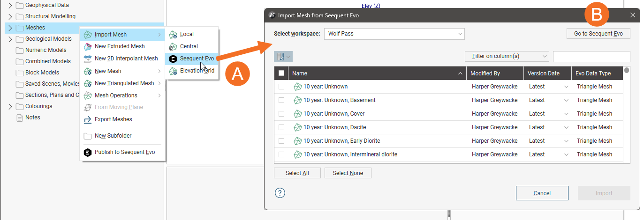Image resolution: width=644 pixels, height=220 pixels.
Task: Click the Import button in dialog
Action: click(604, 193)
